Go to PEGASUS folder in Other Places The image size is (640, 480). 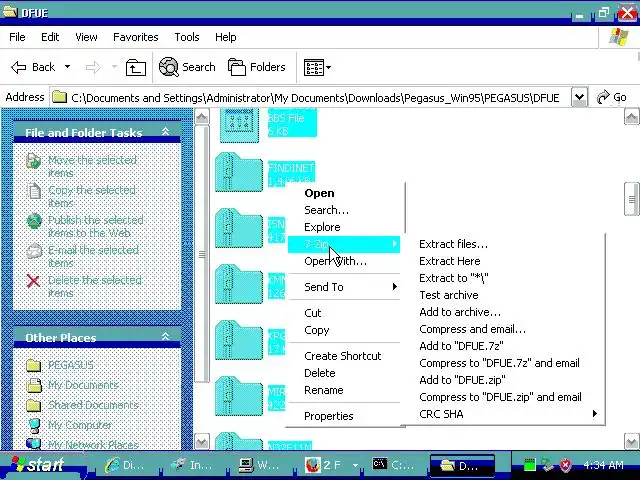[x=71, y=365]
